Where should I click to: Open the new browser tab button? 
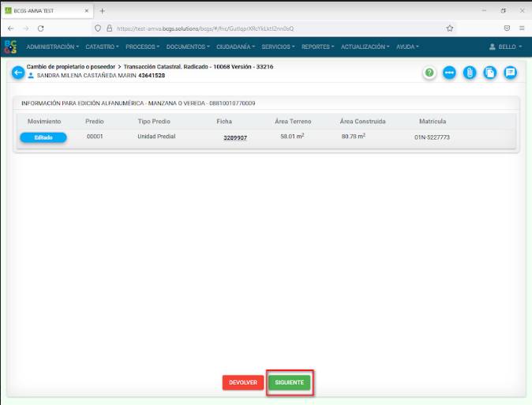point(102,10)
